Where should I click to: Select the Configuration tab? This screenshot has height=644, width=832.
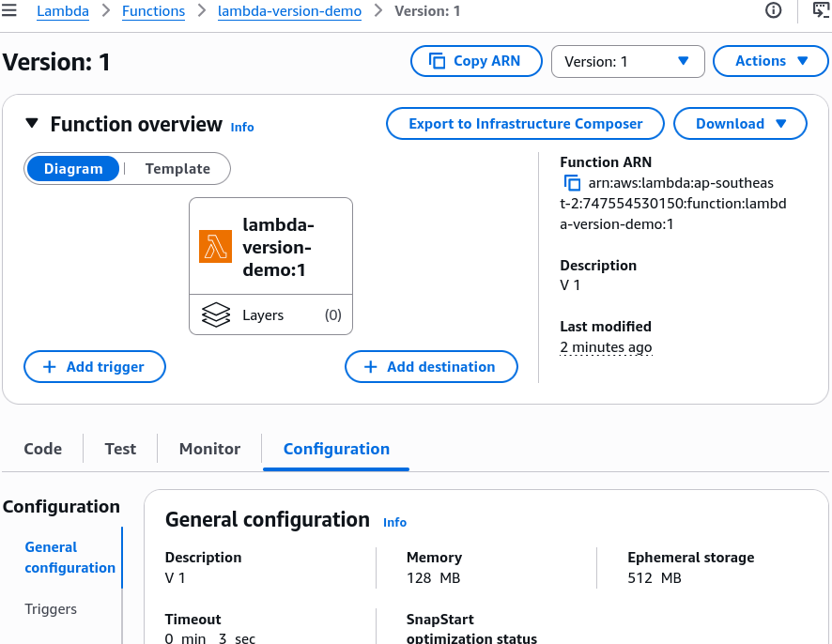pyautogui.click(x=336, y=449)
